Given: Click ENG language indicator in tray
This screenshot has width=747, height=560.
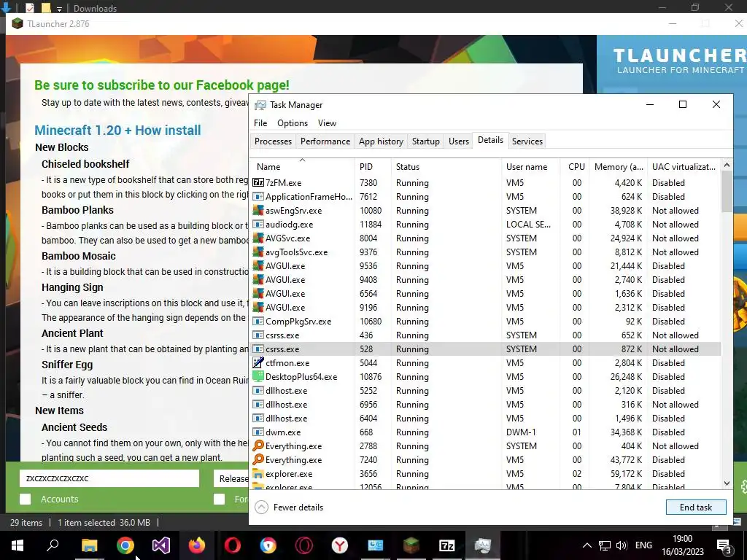Looking at the screenshot, I should click(x=643, y=545).
